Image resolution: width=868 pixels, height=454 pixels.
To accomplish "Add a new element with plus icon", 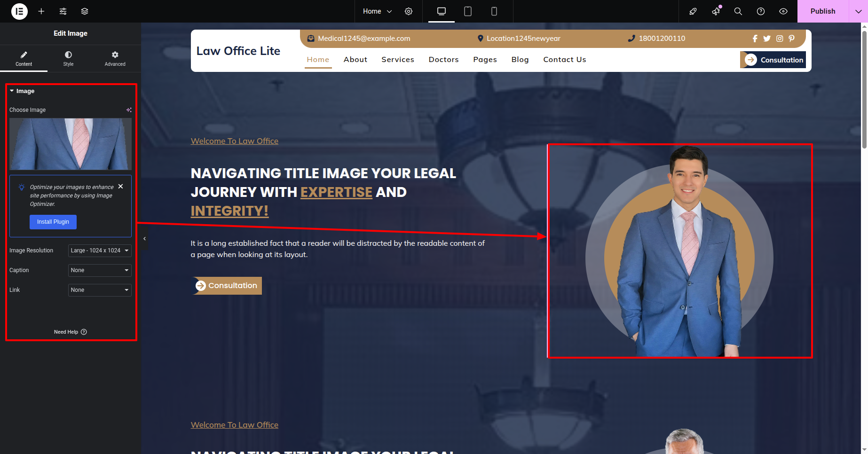I will 41,11.
